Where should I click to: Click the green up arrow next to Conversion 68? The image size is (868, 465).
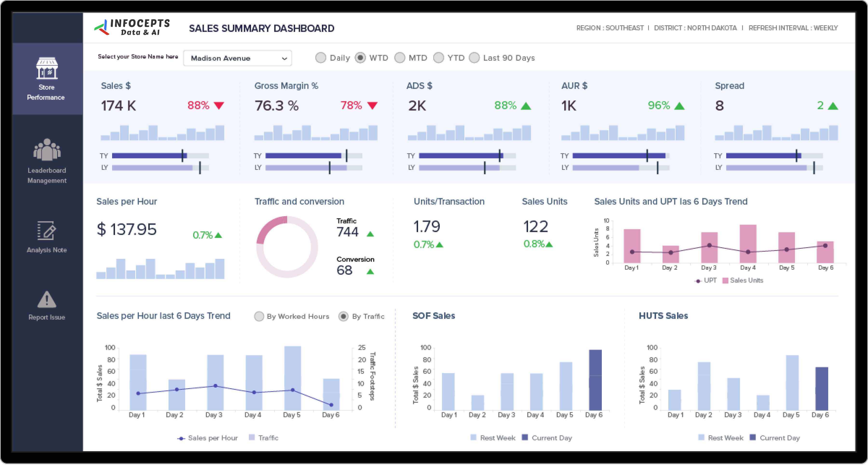370,272
